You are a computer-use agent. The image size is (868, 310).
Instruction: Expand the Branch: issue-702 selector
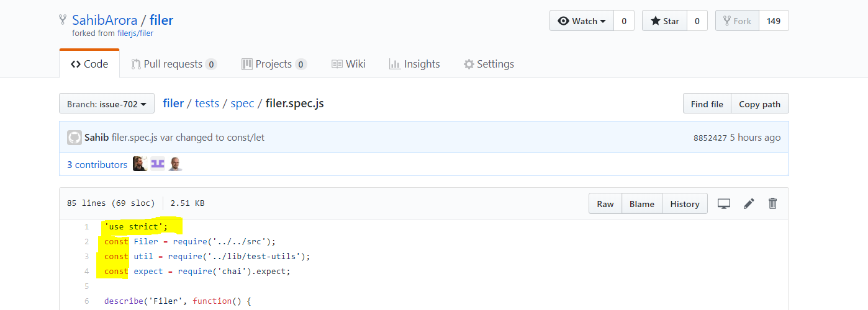(x=107, y=104)
